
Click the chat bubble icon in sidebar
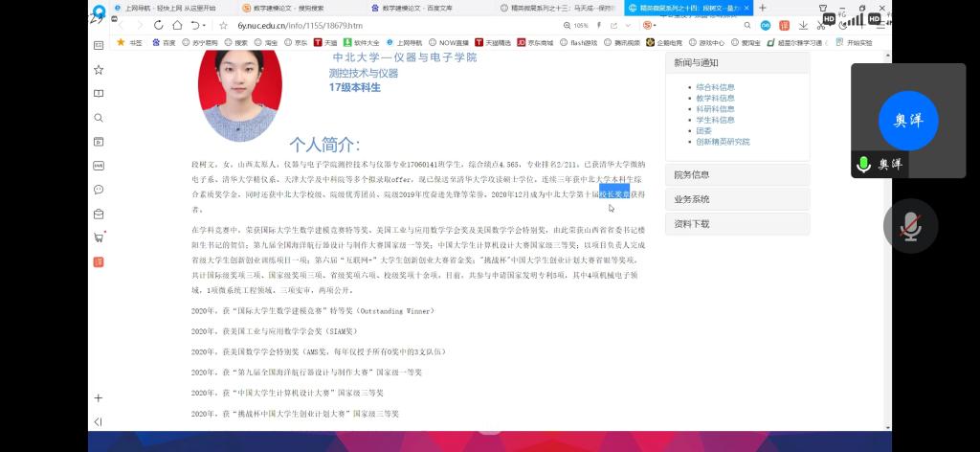coord(98,190)
